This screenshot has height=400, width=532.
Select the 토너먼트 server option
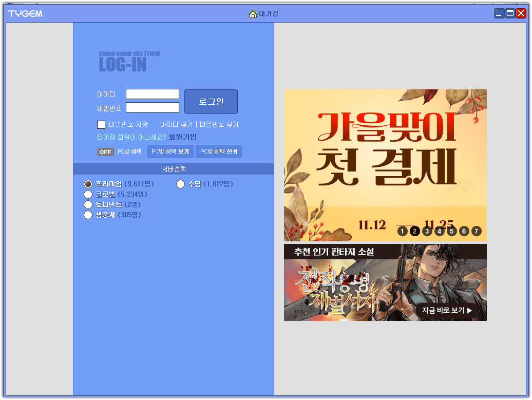88,204
